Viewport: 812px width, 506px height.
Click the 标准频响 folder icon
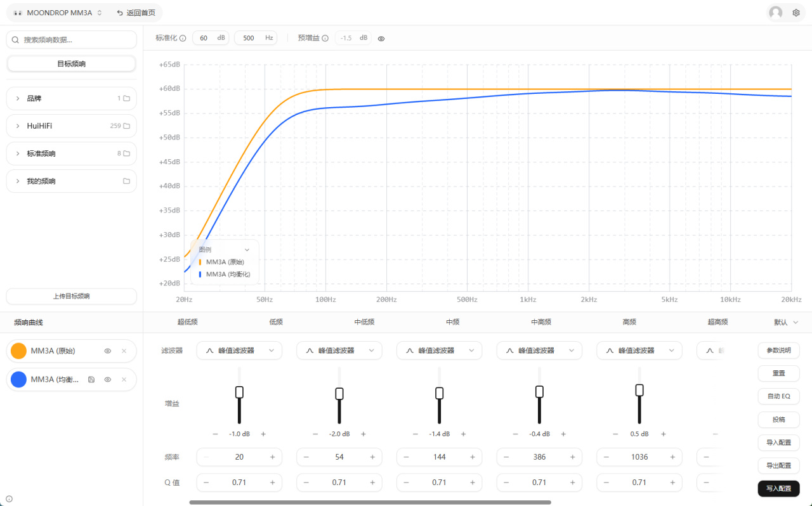(126, 153)
